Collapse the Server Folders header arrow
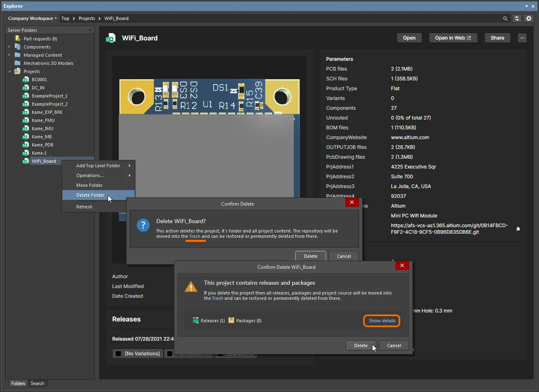 [90, 30]
